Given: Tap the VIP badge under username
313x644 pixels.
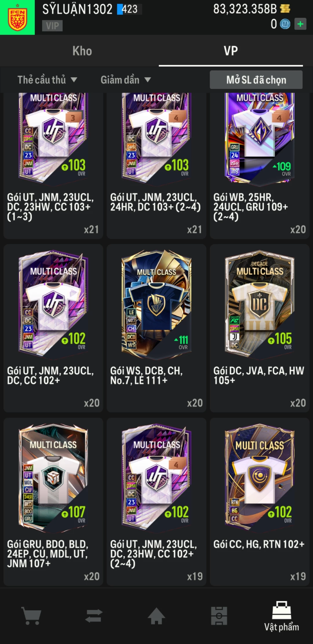Looking at the screenshot, I should (52, 26).
